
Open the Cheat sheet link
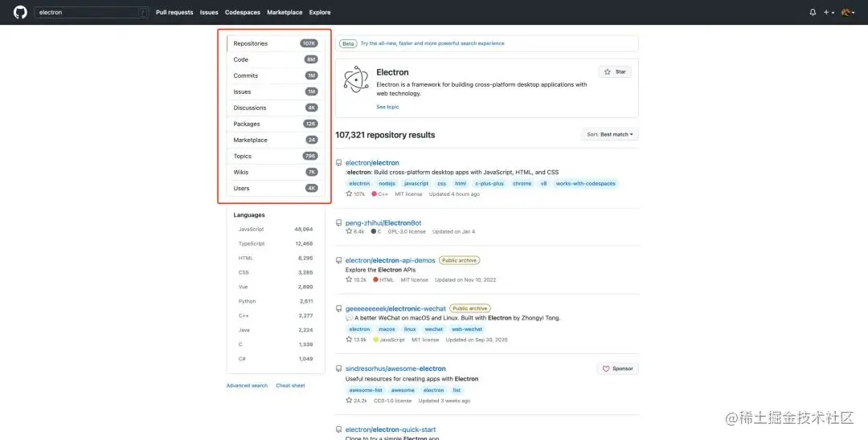tap(291, 386)
